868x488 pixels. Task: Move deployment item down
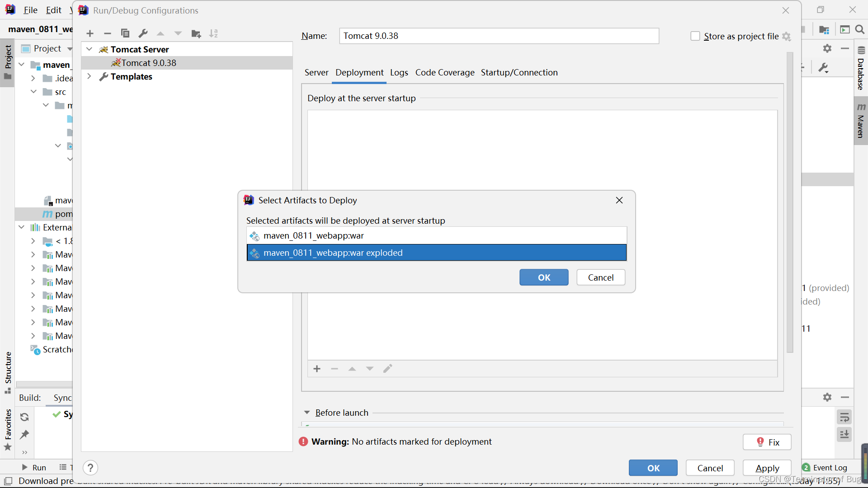pyautogui.click(x=370, y=369)
